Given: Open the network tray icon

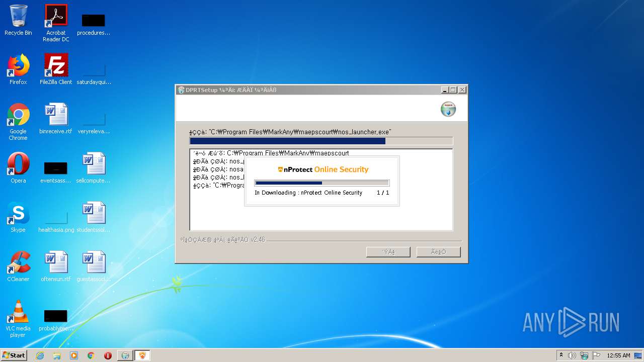Looking at the screenshot, I should click(x=584, y=355).
